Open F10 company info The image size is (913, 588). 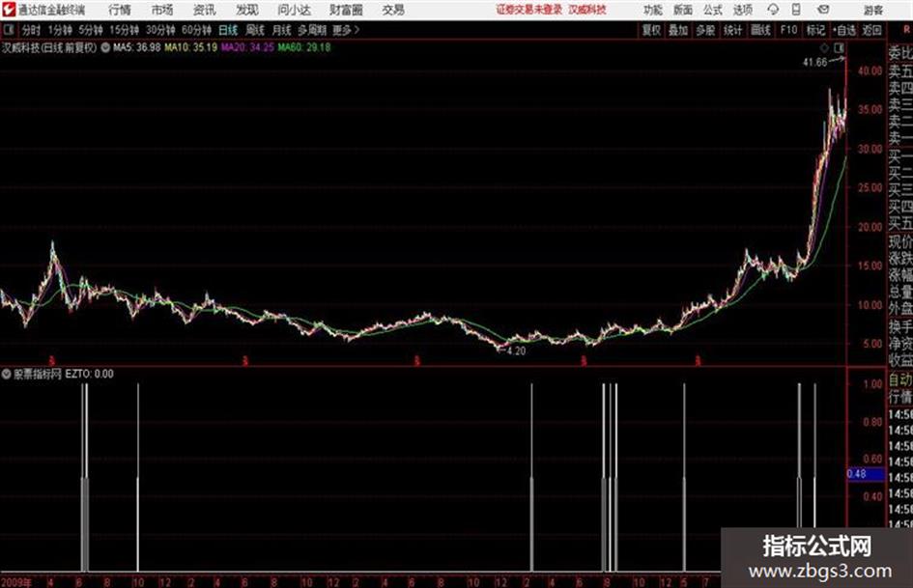(789, 30)
